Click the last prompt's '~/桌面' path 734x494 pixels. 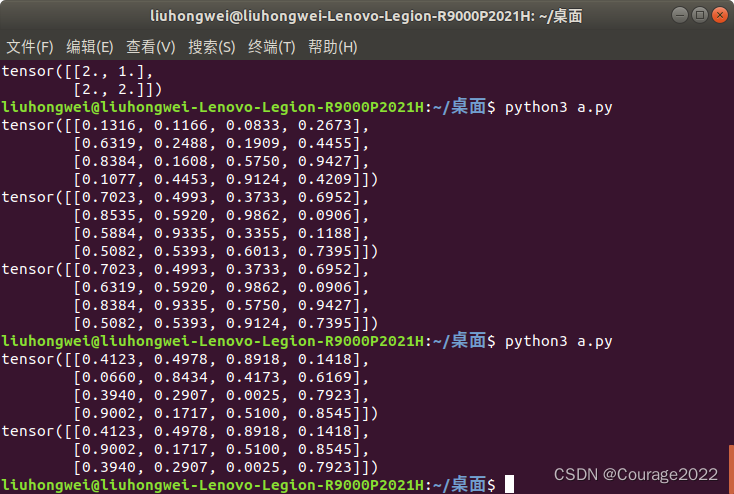[x=459, y=484]
